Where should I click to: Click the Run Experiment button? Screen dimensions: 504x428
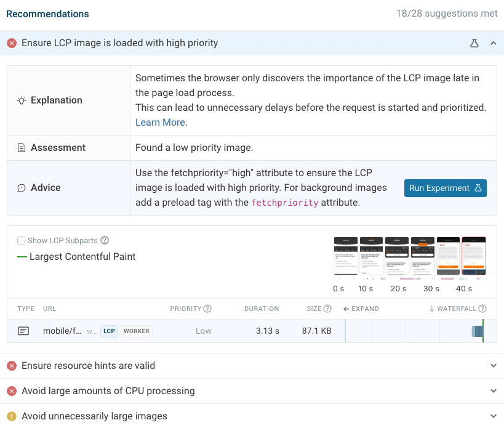pos(445,188)
